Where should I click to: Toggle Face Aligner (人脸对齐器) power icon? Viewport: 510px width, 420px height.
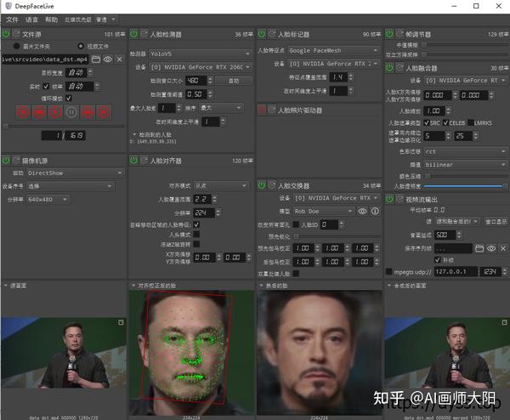coord(133,160)
